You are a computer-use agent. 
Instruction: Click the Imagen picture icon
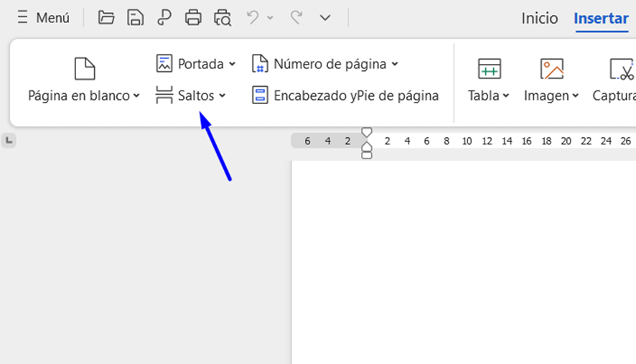[x=551, y=70]
